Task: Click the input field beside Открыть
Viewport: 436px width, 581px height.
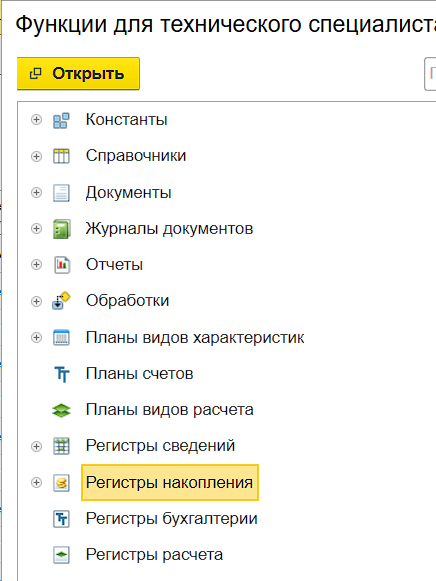Action: [430, 74]
